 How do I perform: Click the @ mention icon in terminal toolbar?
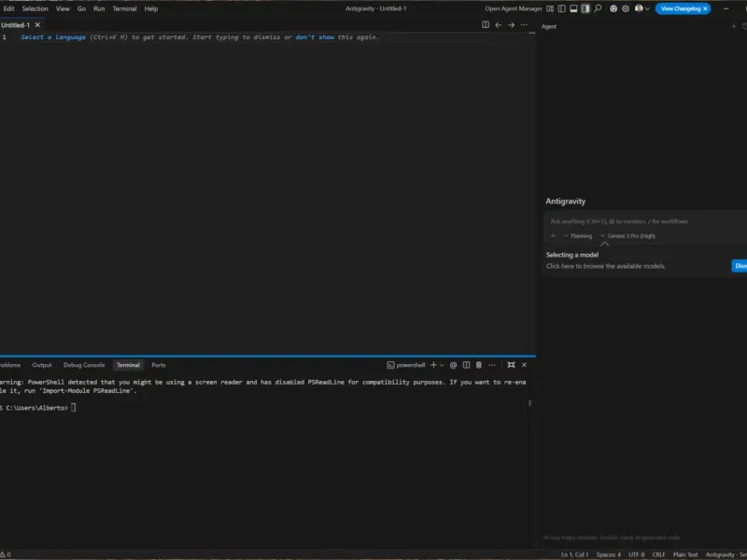[x=454, y=365]
